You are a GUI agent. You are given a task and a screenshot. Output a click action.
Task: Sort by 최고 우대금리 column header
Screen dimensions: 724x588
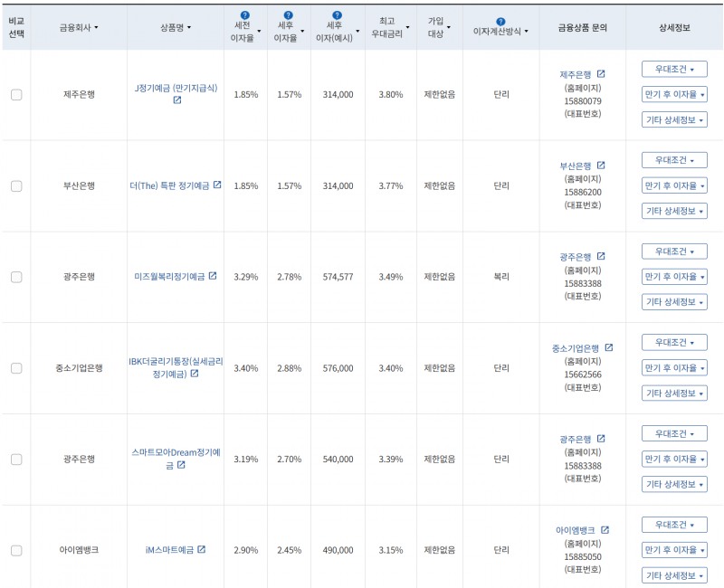(x=391, y=27)
